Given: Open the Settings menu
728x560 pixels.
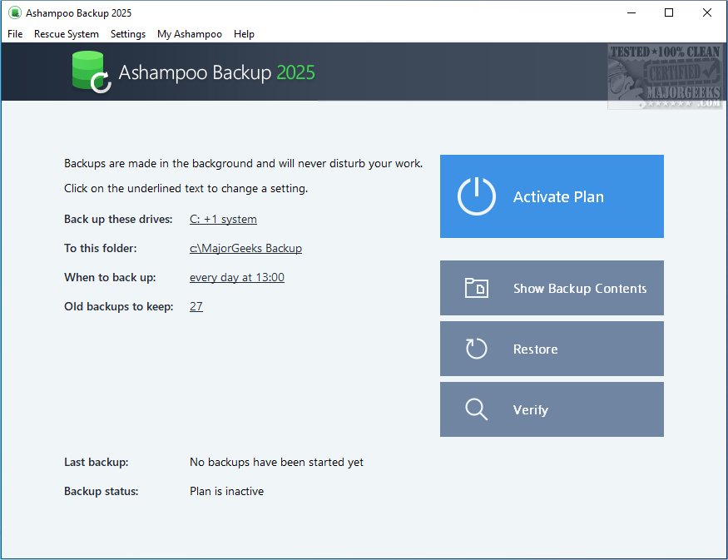Looking at the screenshot, I should 128,34.
